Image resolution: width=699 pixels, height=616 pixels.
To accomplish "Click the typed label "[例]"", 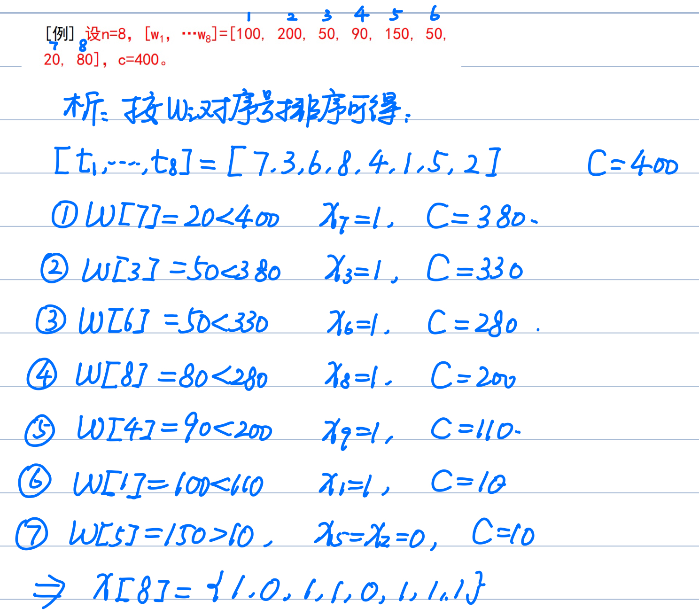I will click(x=60, y=33).
